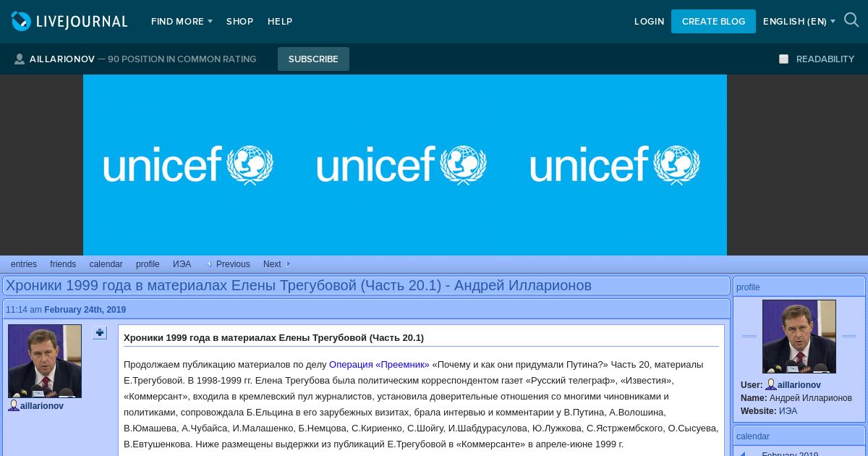The width and height of the screenshot is (868, 456).
Task: Open the profile navigation link
Action: tap(148, 264)
